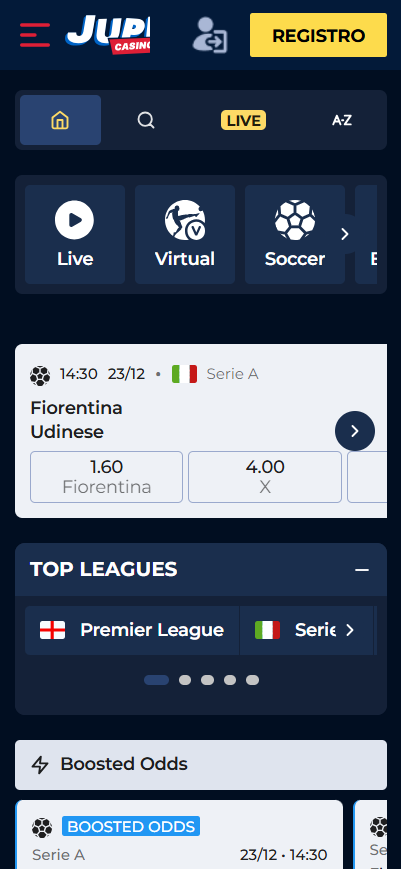Select the Soccer category tile
Screen dimensions: 401x869
point(295,234)
